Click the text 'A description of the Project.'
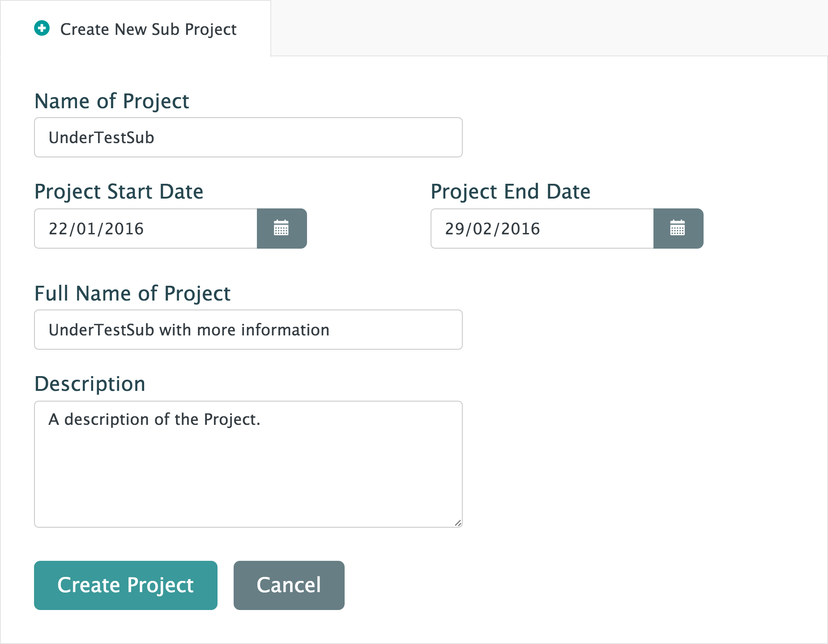Viewport: 828px width, 644px height. 154,419
